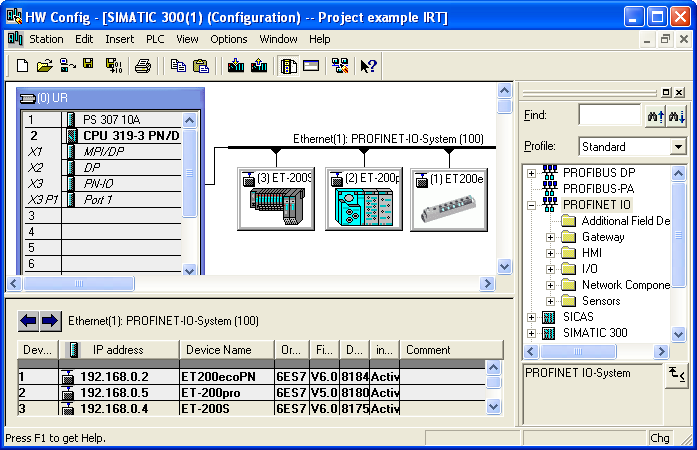
Task: Click the context Help arrow icon
Action: pos(368,66)
